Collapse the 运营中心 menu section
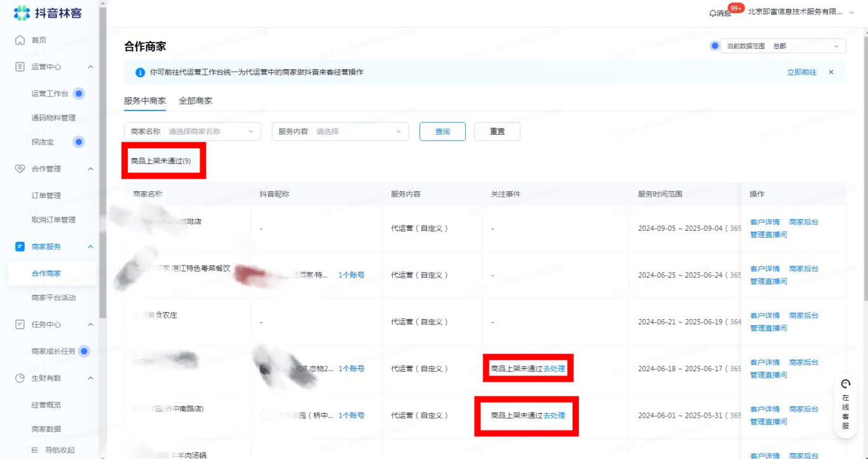This screenshot has width=868, height=459. (x=90, y=67)
